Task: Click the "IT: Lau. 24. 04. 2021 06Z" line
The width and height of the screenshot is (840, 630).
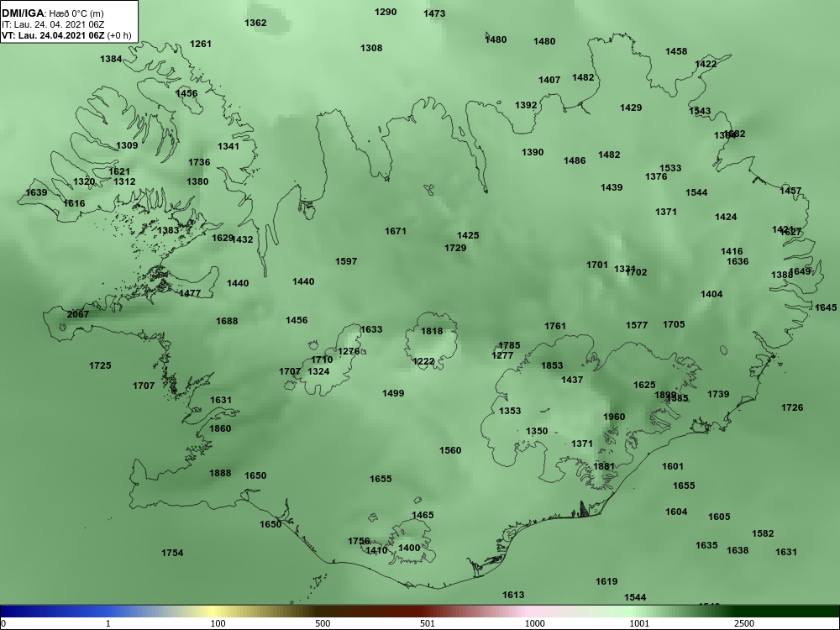Action: coord(52,24)
